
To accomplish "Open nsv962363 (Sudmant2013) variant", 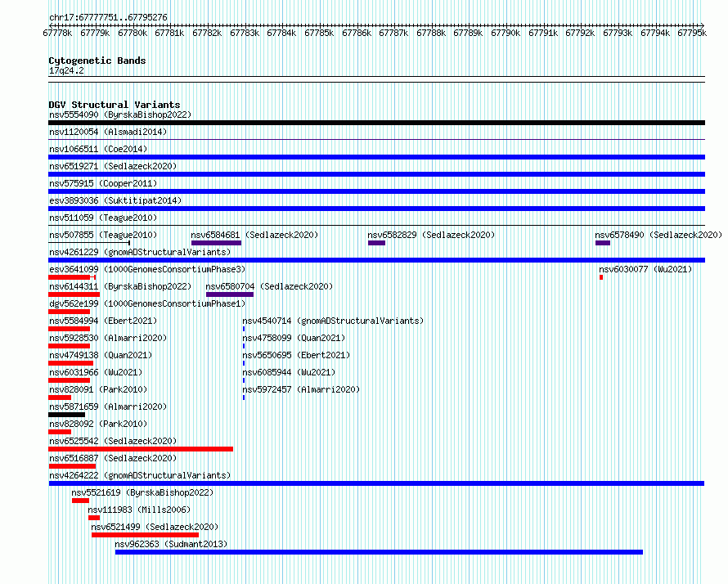I will point(171,544).
